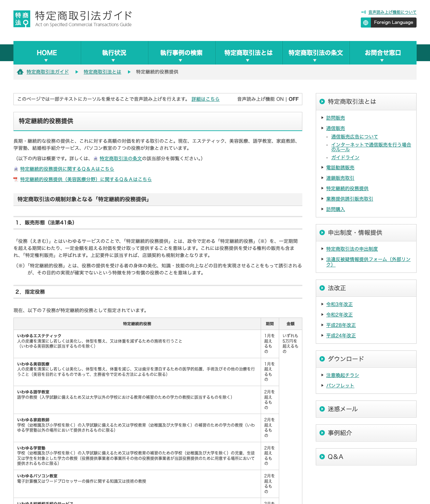Open the 特定商取引法とは navigation menu
Image resolution: width=430 pixels, height=504 pixels.
click(249, 53)
